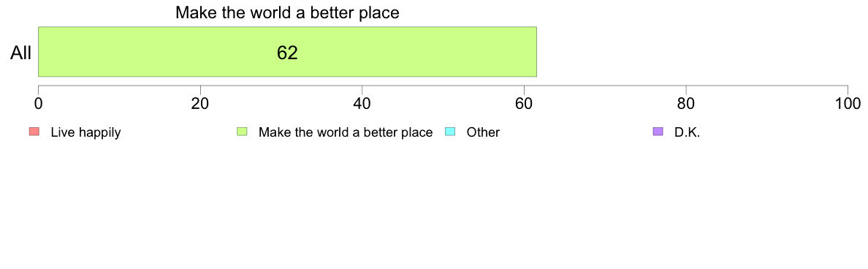Click the red Live happily legend swatch
This screenshot has width=868, height=269.
pos(34,132)
